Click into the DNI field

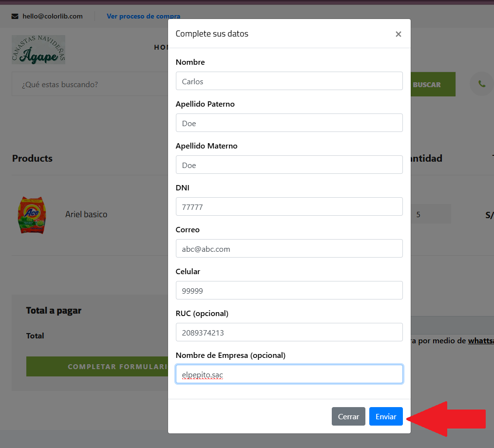[x=289, y=207]
